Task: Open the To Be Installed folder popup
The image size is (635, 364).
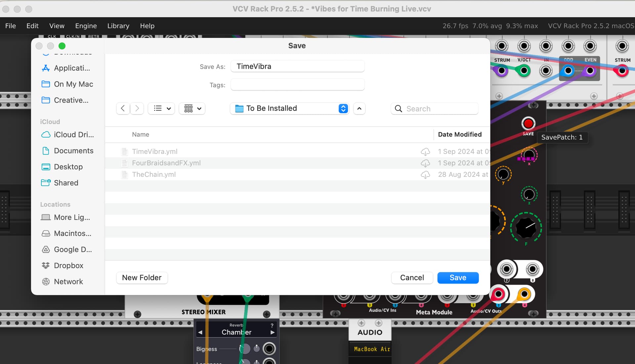Action: tap(290, 108)
